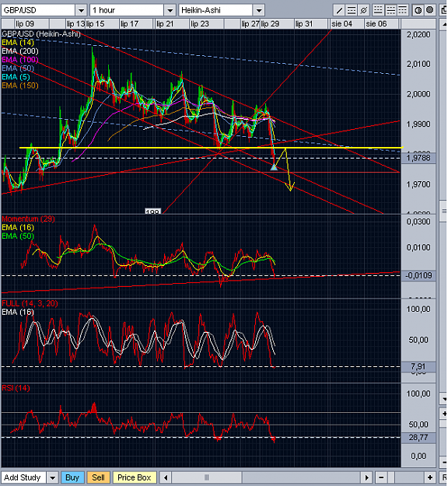Viewport: 448px width, 486px height.
Task: Expand the Add Study dropdown arrow
Action: 52,477
